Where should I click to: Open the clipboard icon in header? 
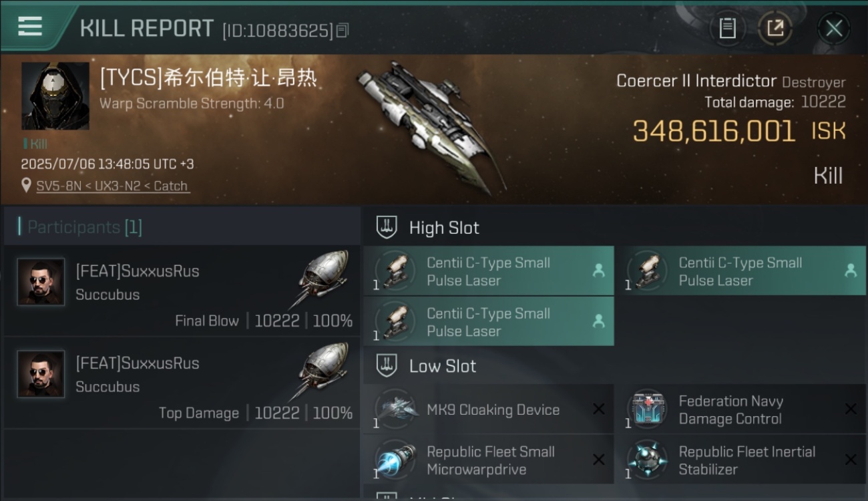pyautogui.click(x=727, y=28)
